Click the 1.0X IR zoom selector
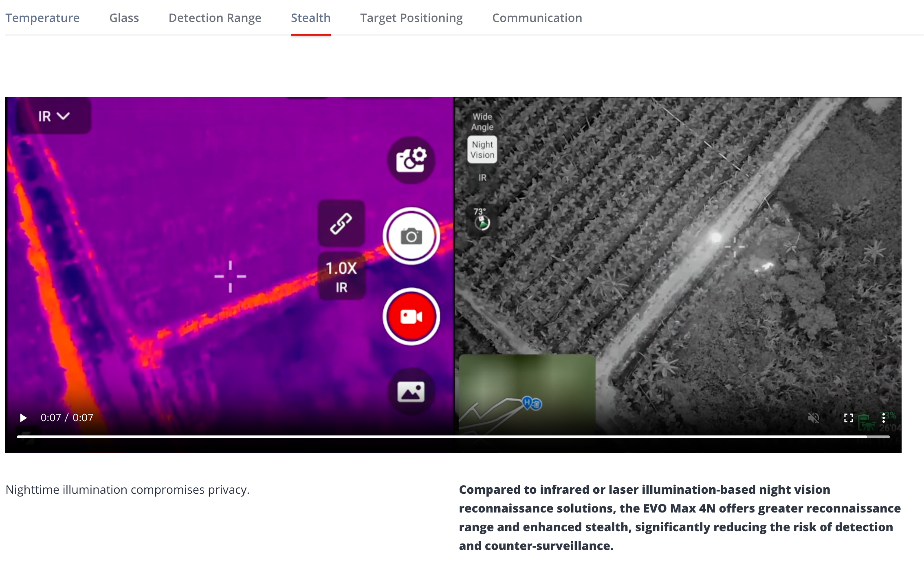 [x=341, y=276]
